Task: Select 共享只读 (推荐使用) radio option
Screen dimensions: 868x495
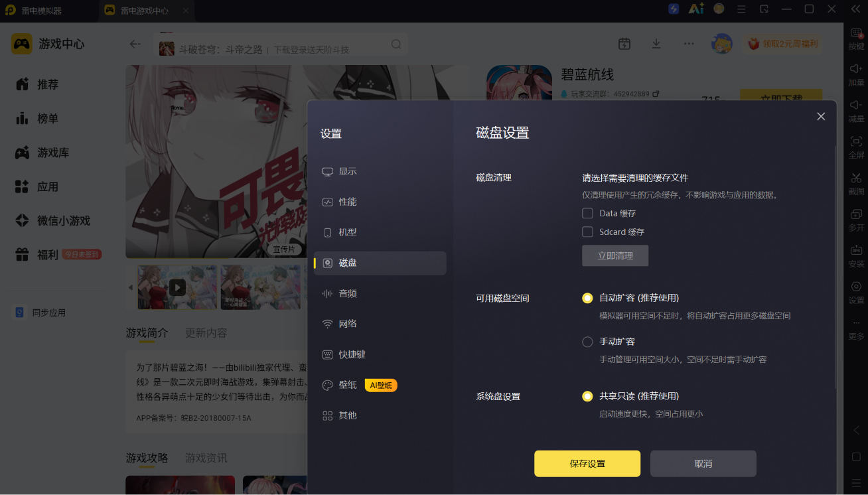Action: (x=587, y=396)
